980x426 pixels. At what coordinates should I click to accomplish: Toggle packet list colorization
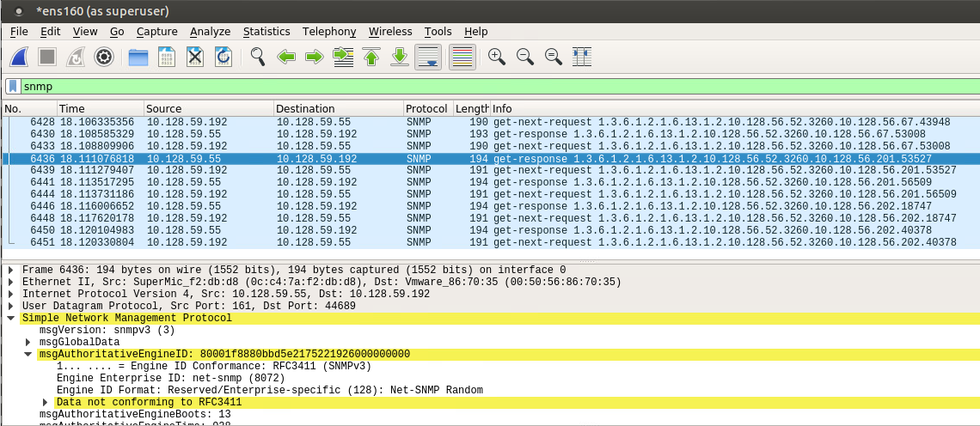[x=462, y=57]
